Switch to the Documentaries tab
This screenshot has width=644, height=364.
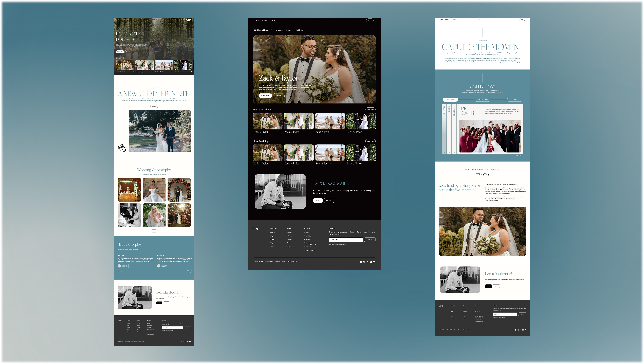click(277, 30)
